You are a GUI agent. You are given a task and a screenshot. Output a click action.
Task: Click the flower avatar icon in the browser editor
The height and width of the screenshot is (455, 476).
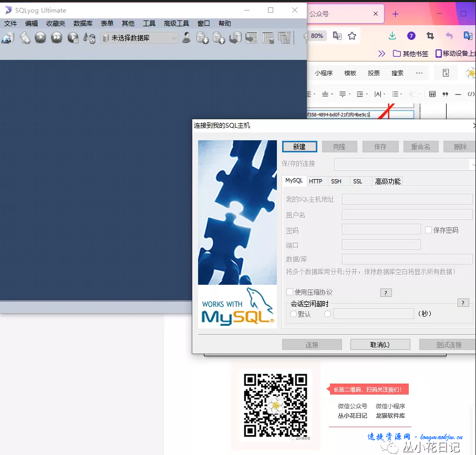coord(471,73)
